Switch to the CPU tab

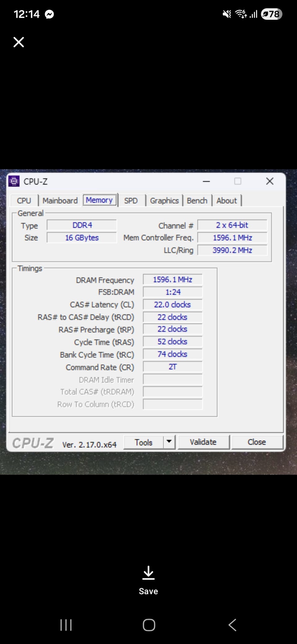[24, 201]
